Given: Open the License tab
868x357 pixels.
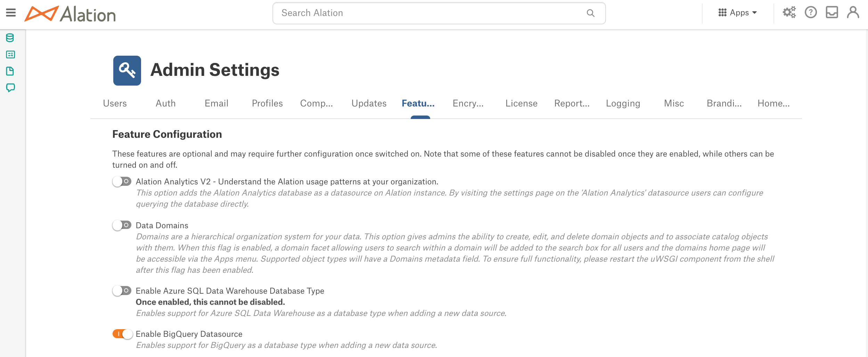Looking at the screenshot, I should [522, 103].
